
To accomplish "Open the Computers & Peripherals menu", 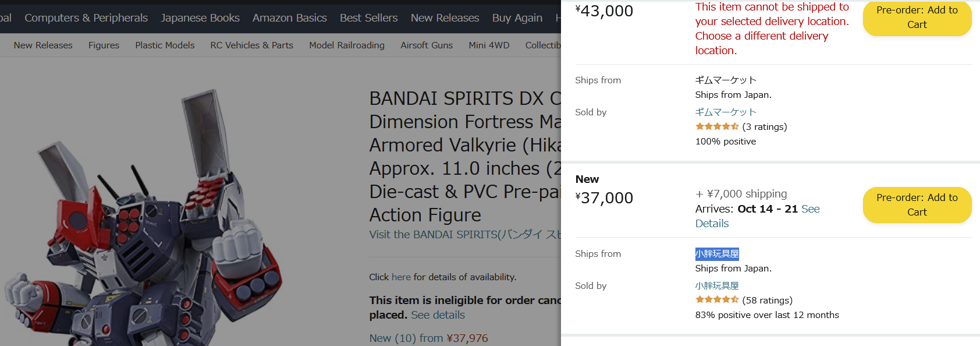I will coord(86,18).
